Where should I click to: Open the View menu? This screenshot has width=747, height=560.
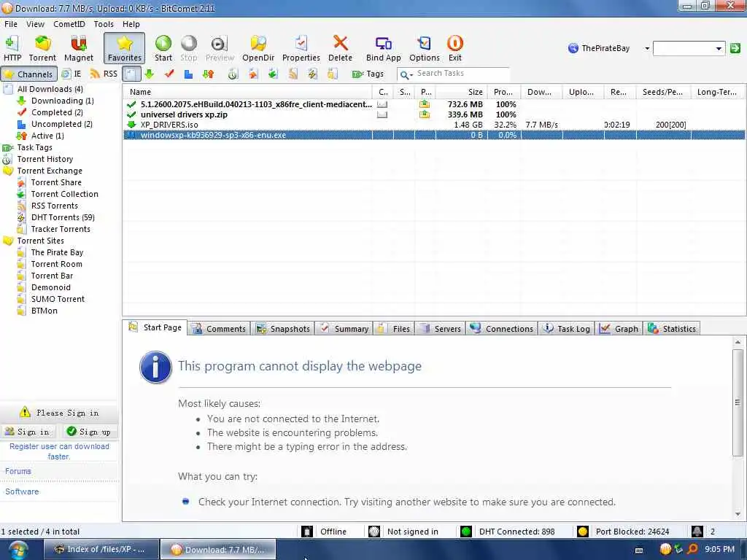click(35, 24)
